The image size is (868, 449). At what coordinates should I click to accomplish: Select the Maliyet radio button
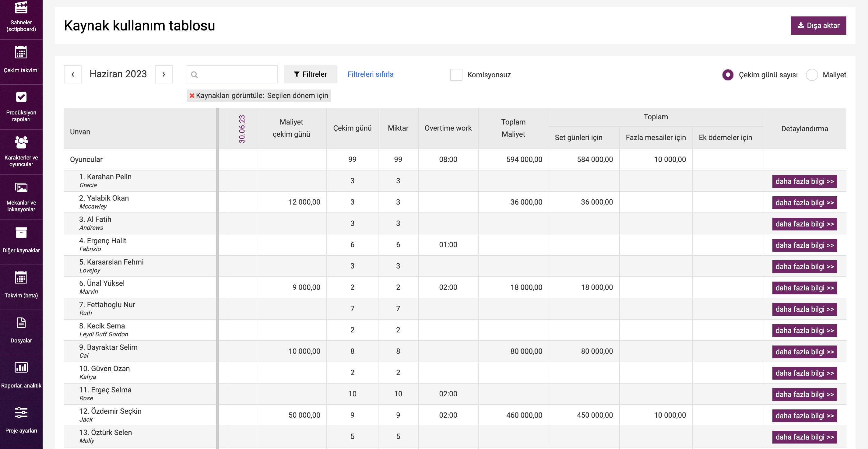811,75
